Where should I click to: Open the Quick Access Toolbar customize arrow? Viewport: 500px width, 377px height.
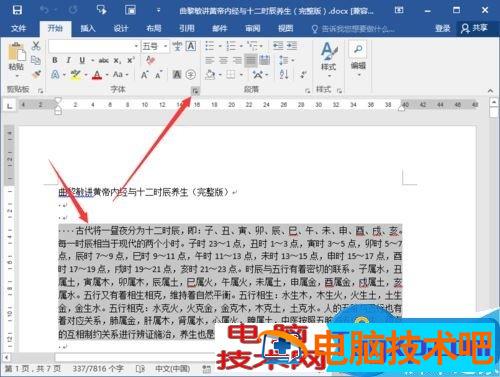point(158,10)
